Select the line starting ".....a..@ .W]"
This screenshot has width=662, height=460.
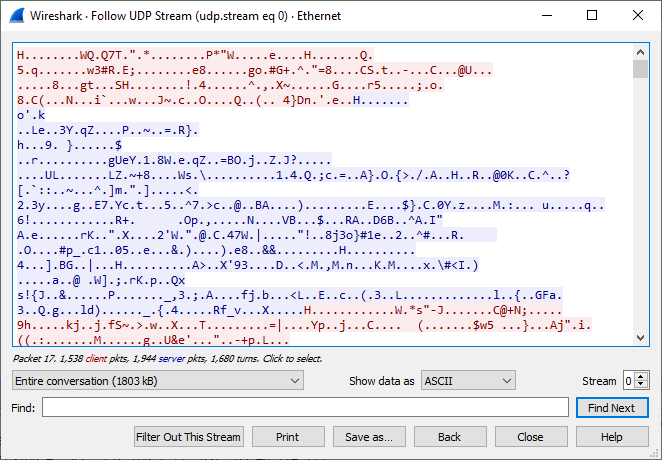point(101,280)
